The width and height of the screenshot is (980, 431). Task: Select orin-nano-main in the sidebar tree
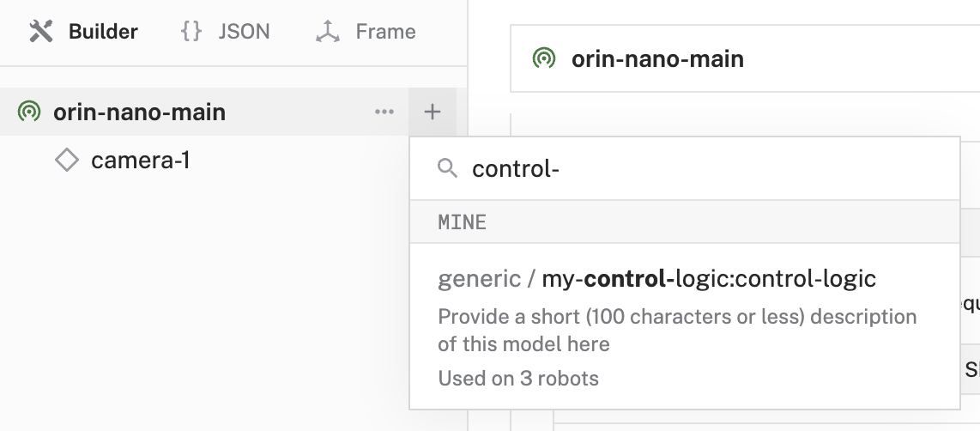(139, 112)
